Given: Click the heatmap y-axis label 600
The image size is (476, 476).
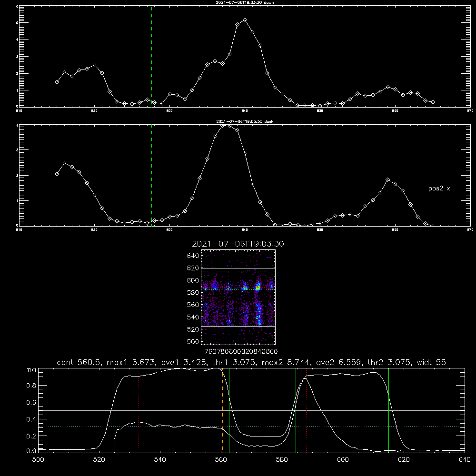Looking at the screenshot, I should coord(193,280).
